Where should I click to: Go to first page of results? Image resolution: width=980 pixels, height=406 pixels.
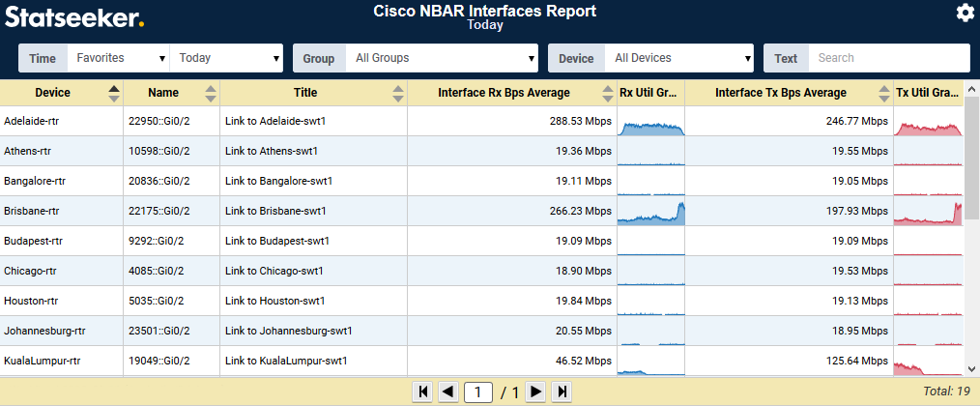pyautogui.click(x=422, y=391)
